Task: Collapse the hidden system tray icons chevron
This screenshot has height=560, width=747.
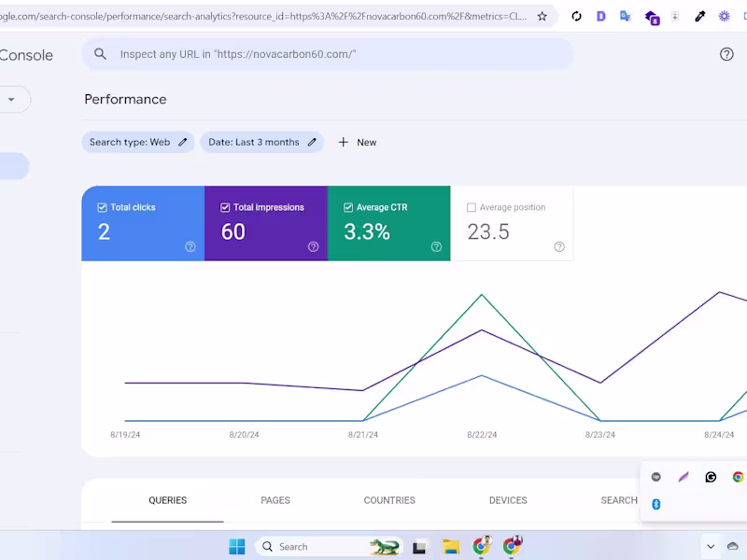Action: pos(711,547)
